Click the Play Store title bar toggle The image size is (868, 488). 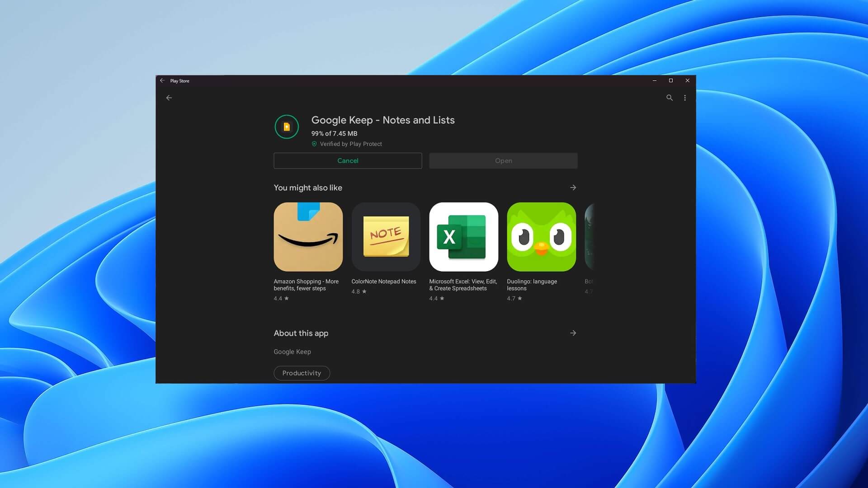[x=670, y=80]
